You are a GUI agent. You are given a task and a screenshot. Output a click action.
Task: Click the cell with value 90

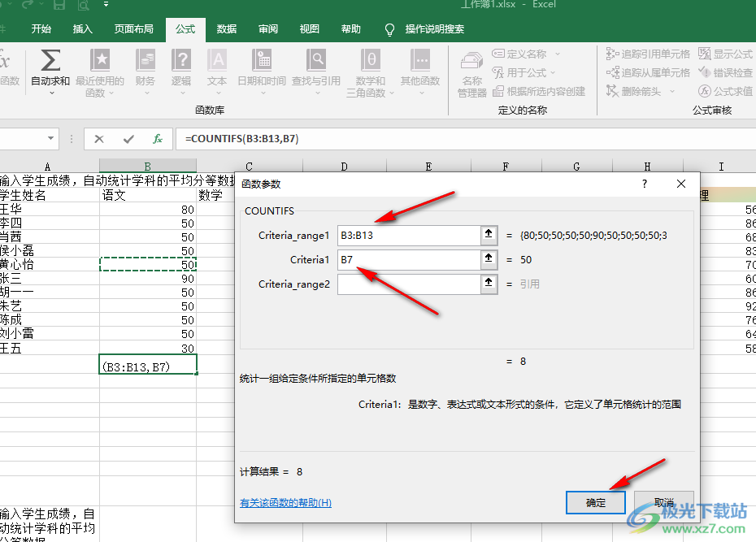pyautogui.click(x=148, y=279)
